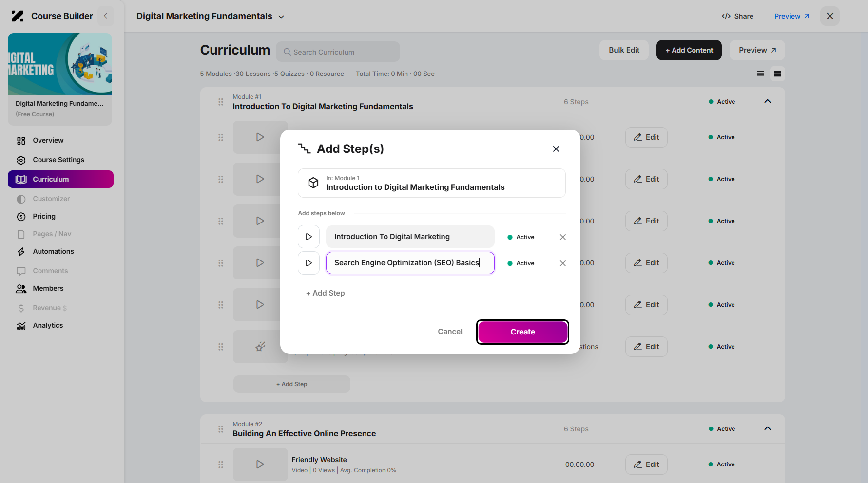Select the Module 1 box in dialog
This screenshot has height=483, width=868.
432,183
